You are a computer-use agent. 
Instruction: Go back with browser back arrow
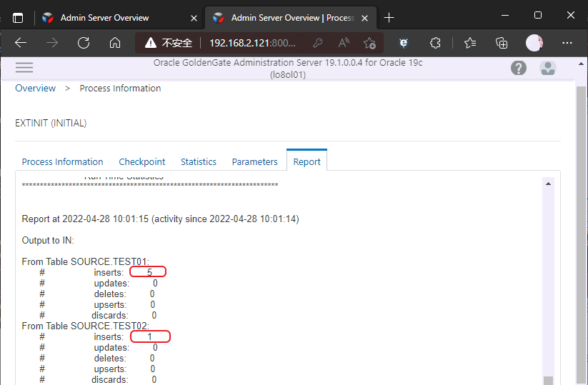[x=21, y=43]
